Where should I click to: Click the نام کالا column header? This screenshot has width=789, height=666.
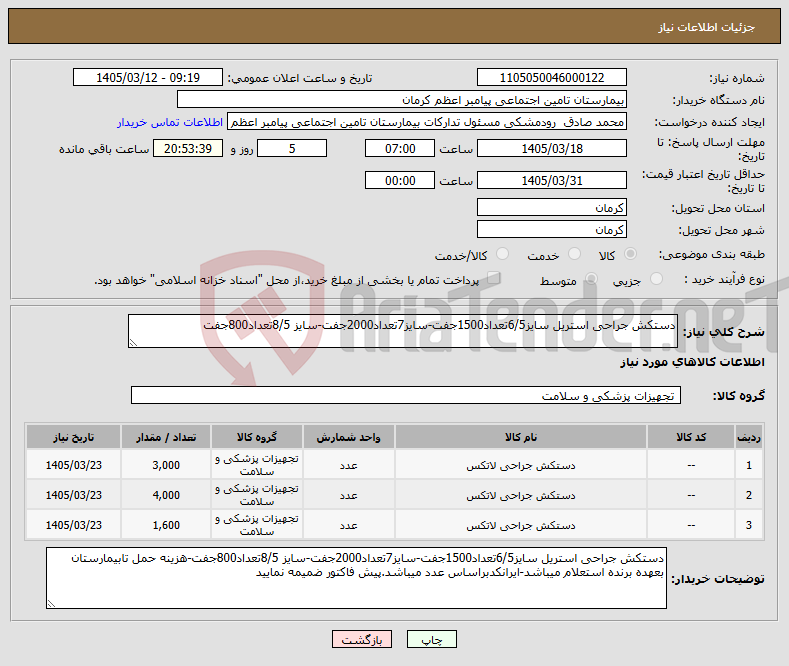click(x=521, y=437)
